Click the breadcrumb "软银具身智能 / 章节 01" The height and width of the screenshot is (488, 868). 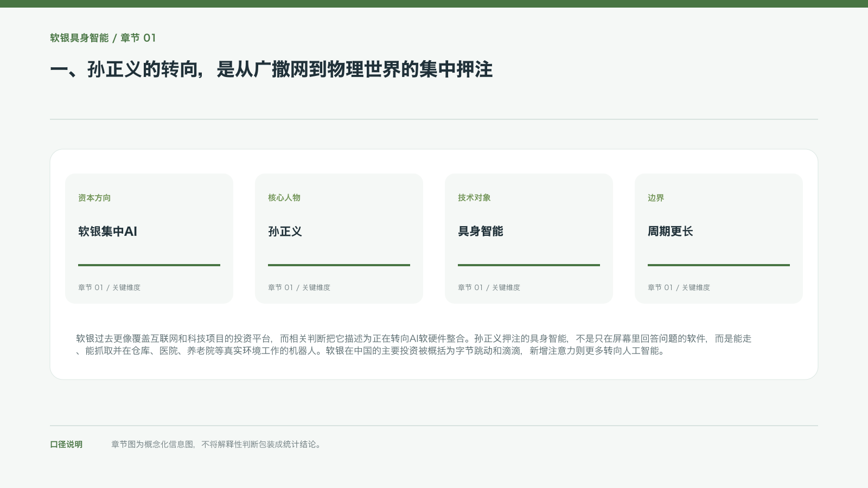tap(103, 38)
